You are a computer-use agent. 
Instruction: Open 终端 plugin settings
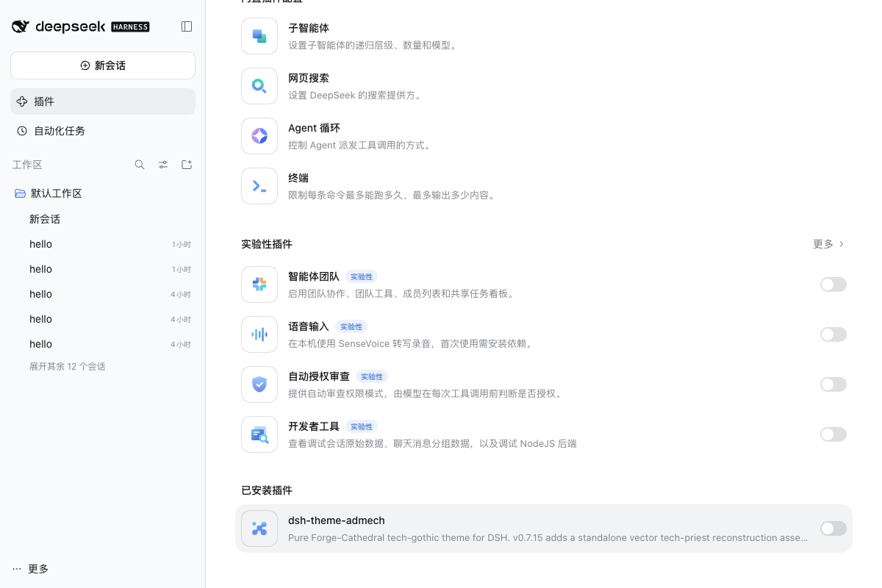(544, 186)
